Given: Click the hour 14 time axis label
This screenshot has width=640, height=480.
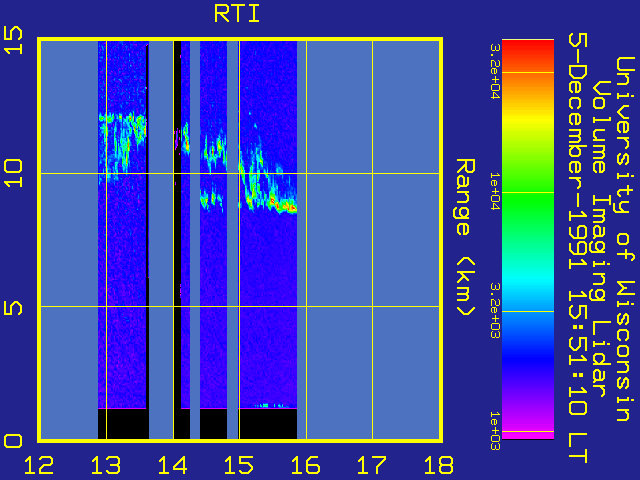Looking at the screenshot, I should [x=173, y=465].
